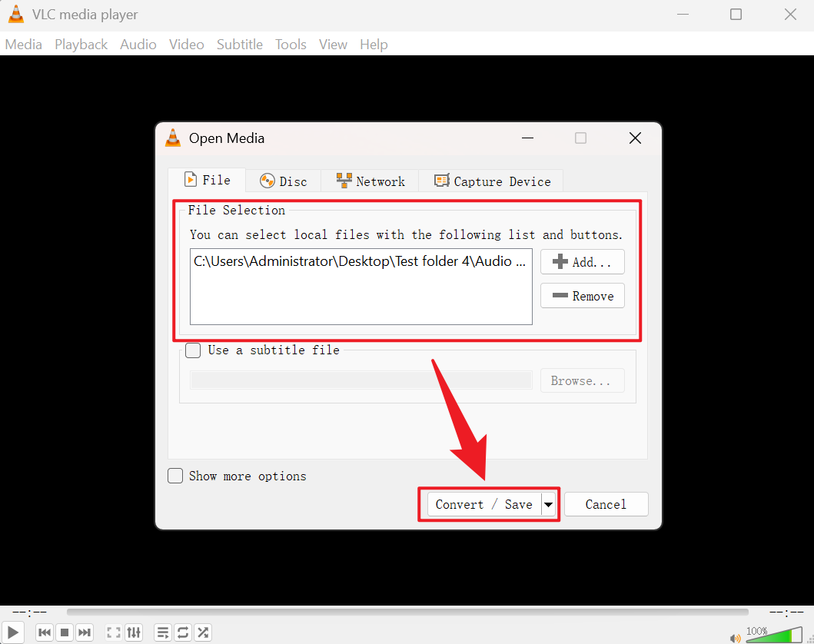Enable the Use a subtitle file checkbox

193,350
